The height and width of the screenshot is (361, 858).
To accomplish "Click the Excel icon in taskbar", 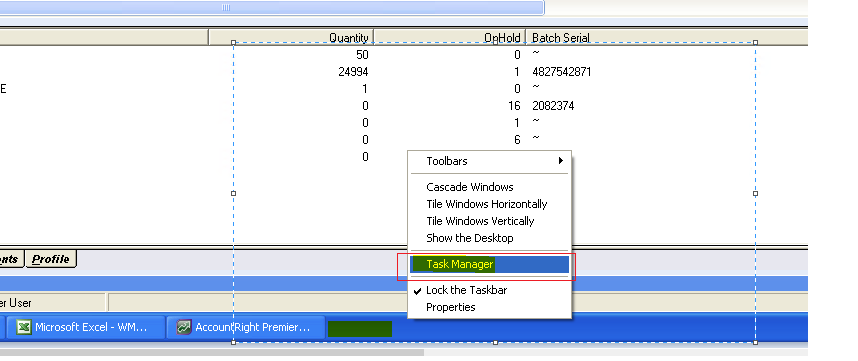I will (23, 328).
